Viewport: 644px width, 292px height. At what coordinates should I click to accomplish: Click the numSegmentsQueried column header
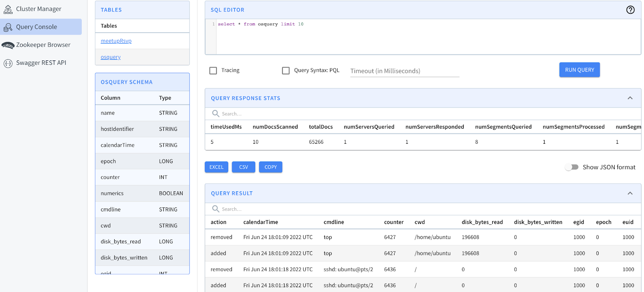tap(503, 127)
